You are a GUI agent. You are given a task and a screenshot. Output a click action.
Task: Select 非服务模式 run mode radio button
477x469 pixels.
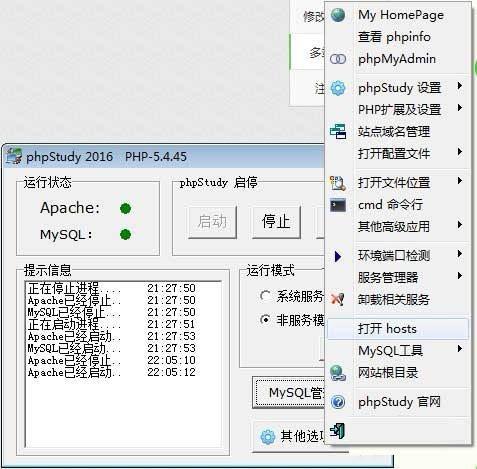point(265,320)
